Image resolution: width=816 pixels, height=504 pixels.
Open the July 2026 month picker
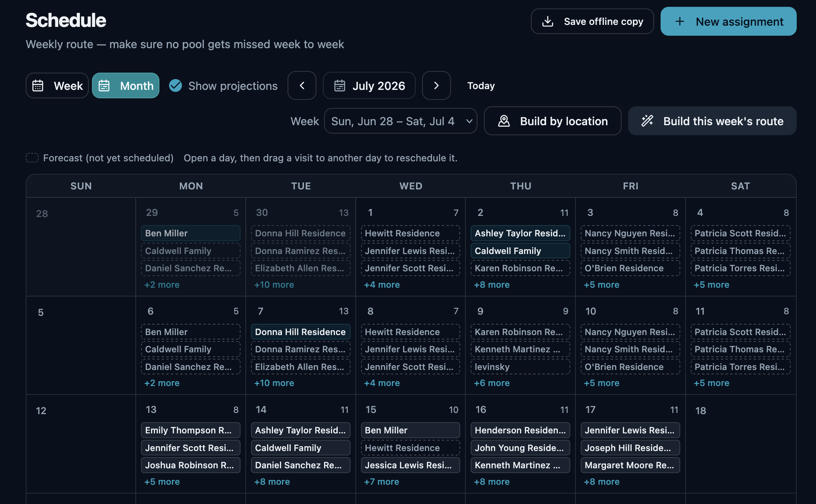click(369, 85)
